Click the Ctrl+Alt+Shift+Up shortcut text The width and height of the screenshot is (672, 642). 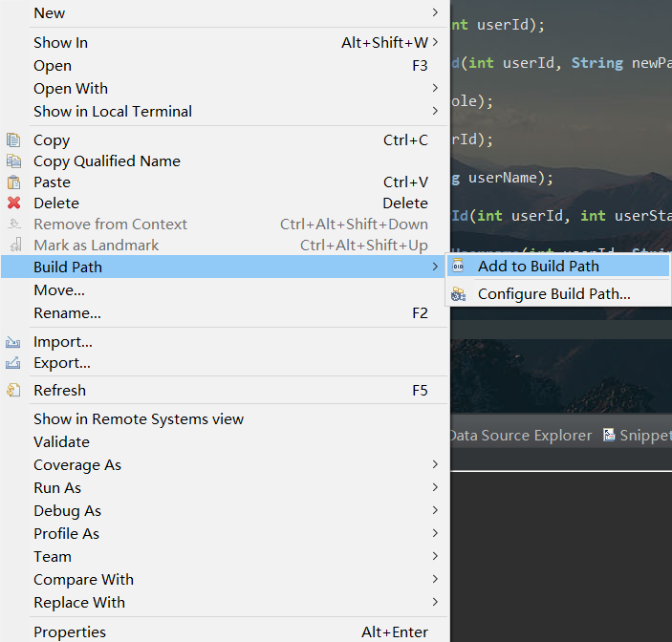[x=364, y=245]
